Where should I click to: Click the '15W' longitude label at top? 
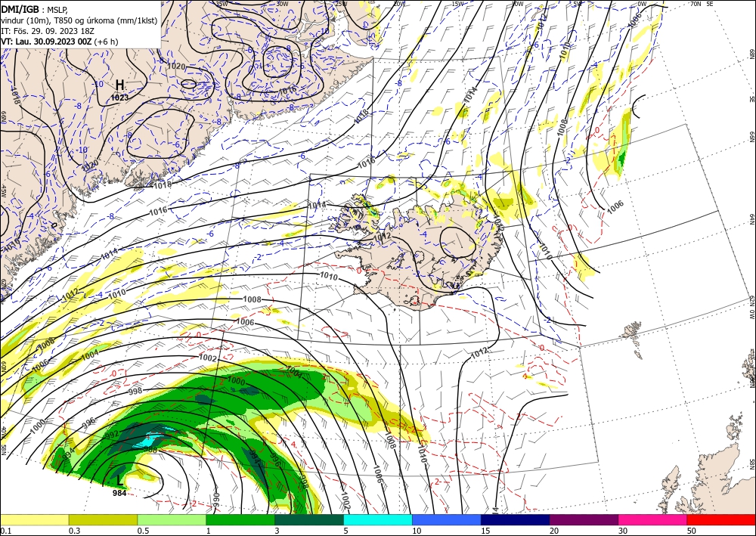coord(457,3)
